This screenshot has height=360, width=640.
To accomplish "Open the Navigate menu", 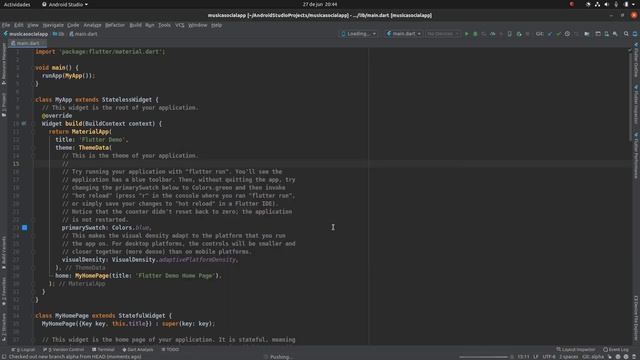I will [x=53, y=25].
